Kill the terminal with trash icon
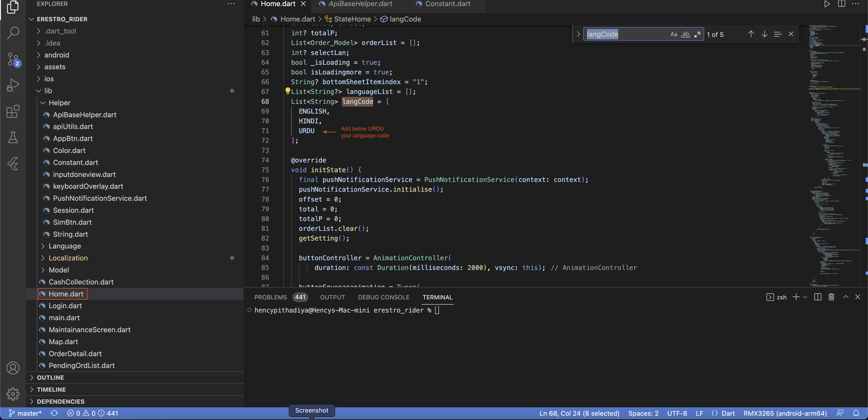868x420 pixels. point(831,297)
